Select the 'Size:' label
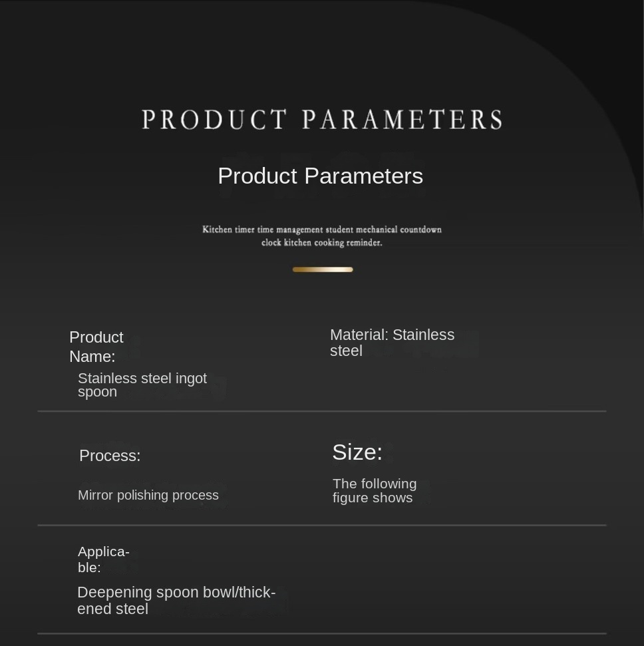Screen dimensions: 644x646 tap(357, 452)
